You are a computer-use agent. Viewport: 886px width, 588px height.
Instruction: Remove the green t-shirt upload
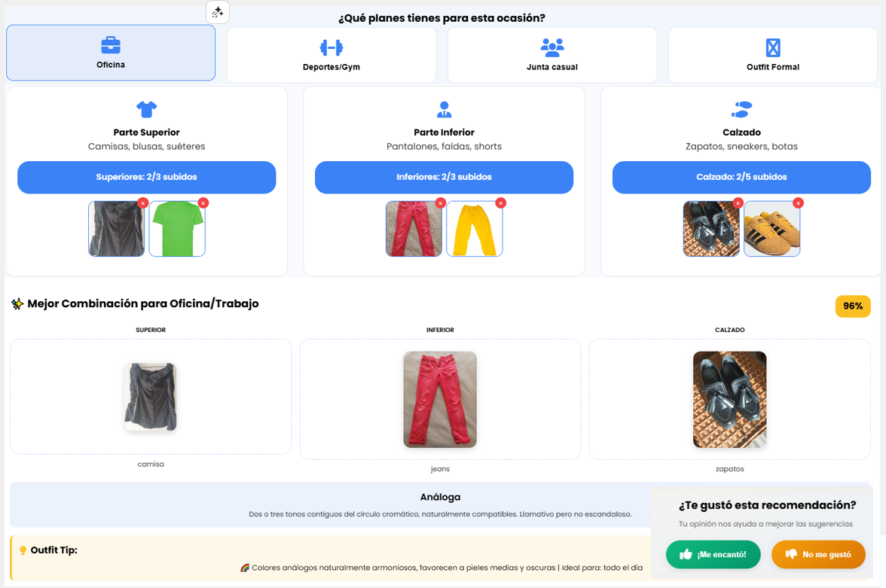(x=203, y=203)
